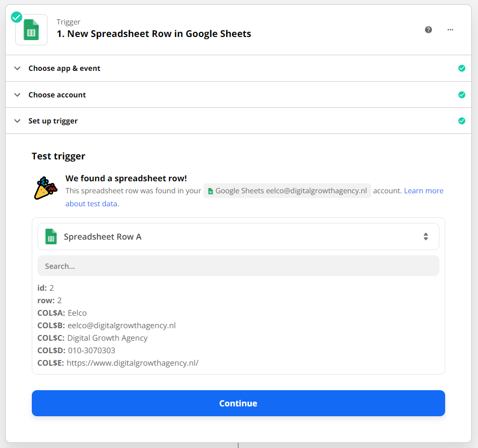Click the step title New Spreadsheet Row in Google Sheets
The width and height of the screenshot is (478, 448).
[154, 34]
